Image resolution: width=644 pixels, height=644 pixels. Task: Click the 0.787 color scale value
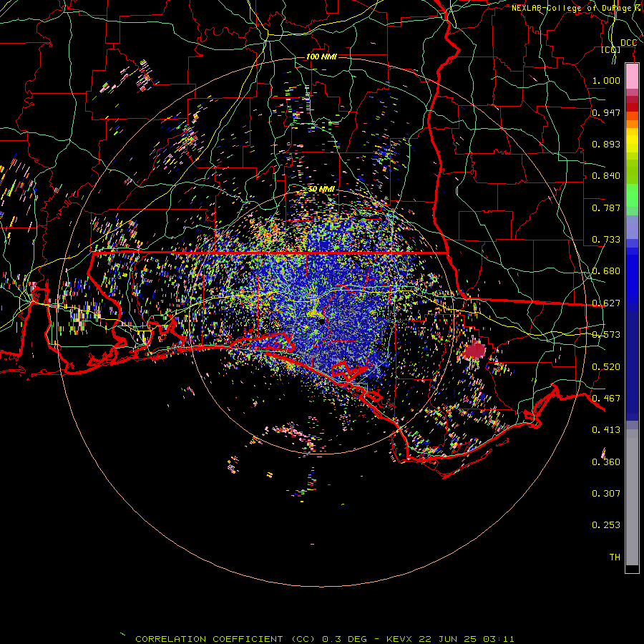(606, 208)
